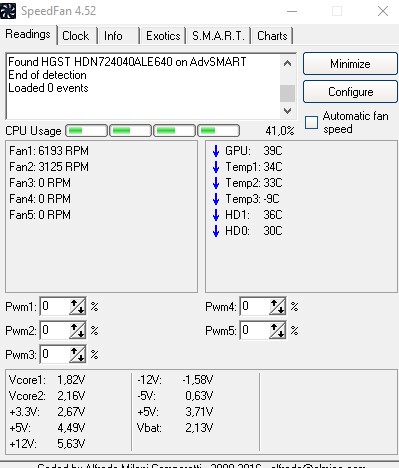The width and height of the screenshot is (399, 468).
Task: Click the 'End of detection' log line
Action: [x=47, y=75]
